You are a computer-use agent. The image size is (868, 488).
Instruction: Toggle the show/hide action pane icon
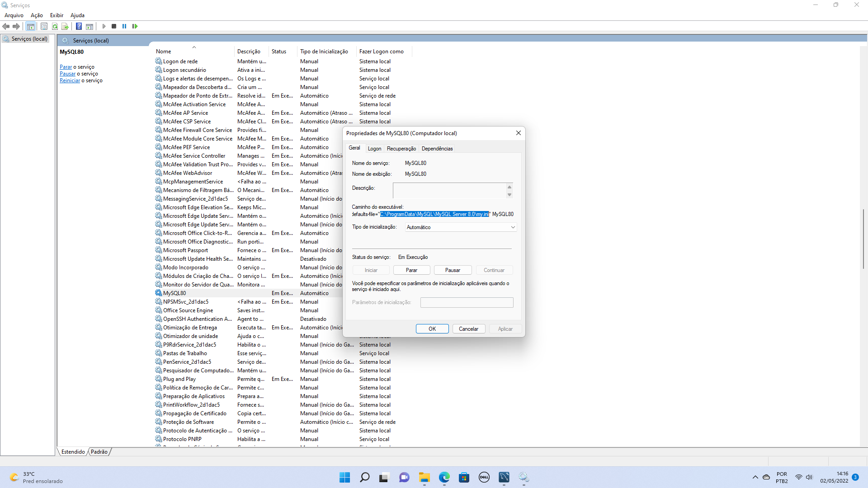point(90,26)
